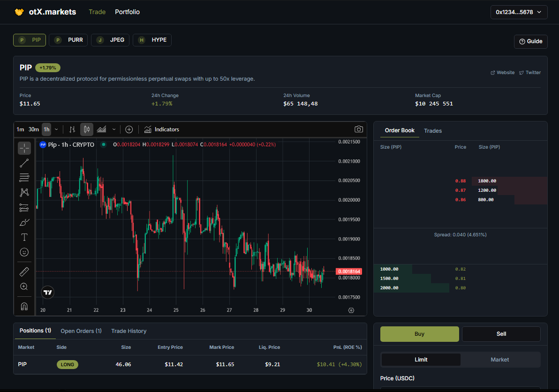The width and height of the screenshot is (559, 392).
Task: Click the $9.21 liquidation price cell
Action: (272, 364)
